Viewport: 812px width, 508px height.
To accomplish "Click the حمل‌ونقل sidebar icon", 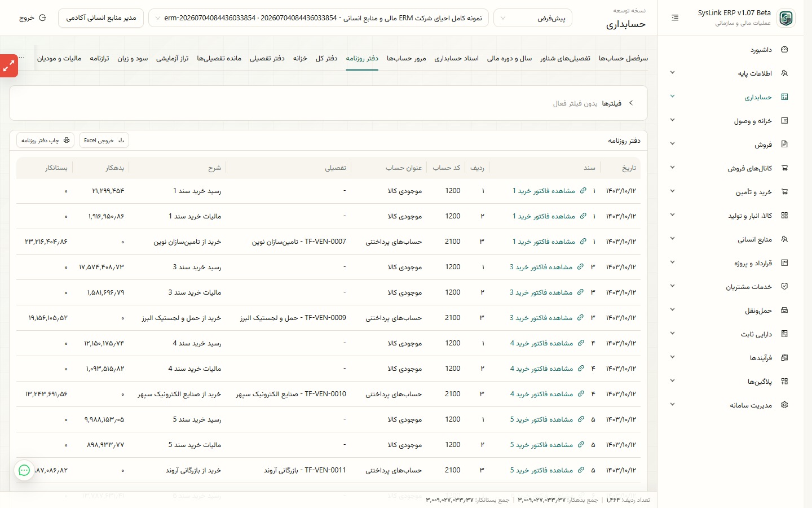I will coord(784,310).
